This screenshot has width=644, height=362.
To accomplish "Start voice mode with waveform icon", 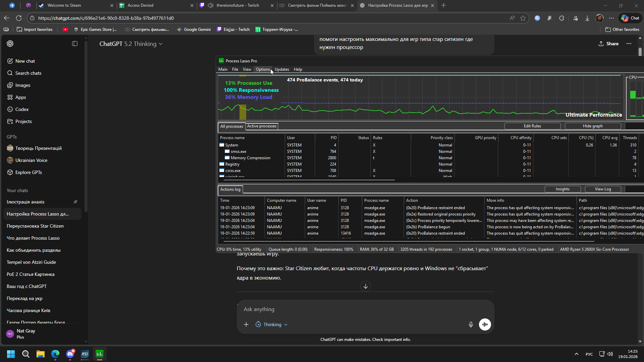I will point(485,324).
